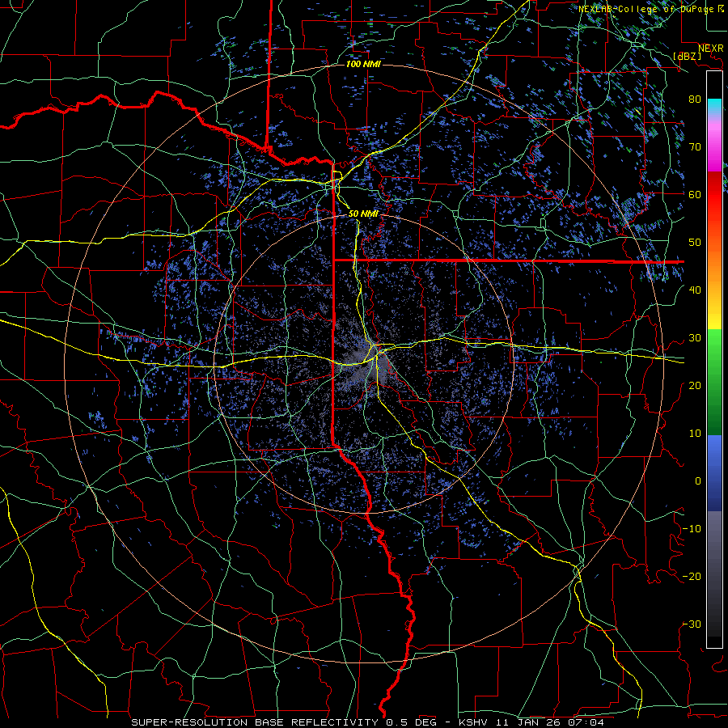Image resolution: width=728 pixels, height=728 pixels.
Task: Click the -30 value on the dBZ scale
Action: coord(692,624)
